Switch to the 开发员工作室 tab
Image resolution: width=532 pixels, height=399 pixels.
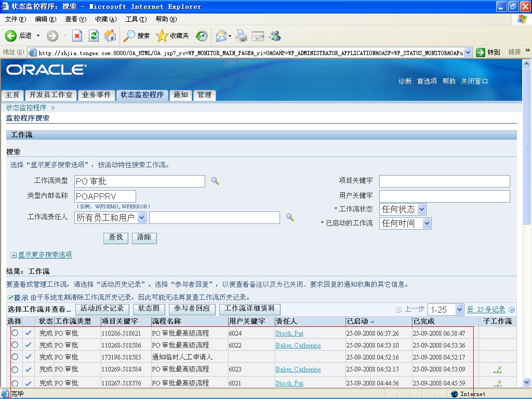51,95
